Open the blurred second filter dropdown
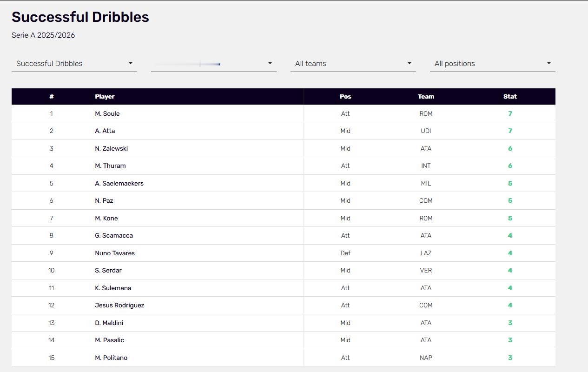The image size is (588, 372). (x=214, y=64)
